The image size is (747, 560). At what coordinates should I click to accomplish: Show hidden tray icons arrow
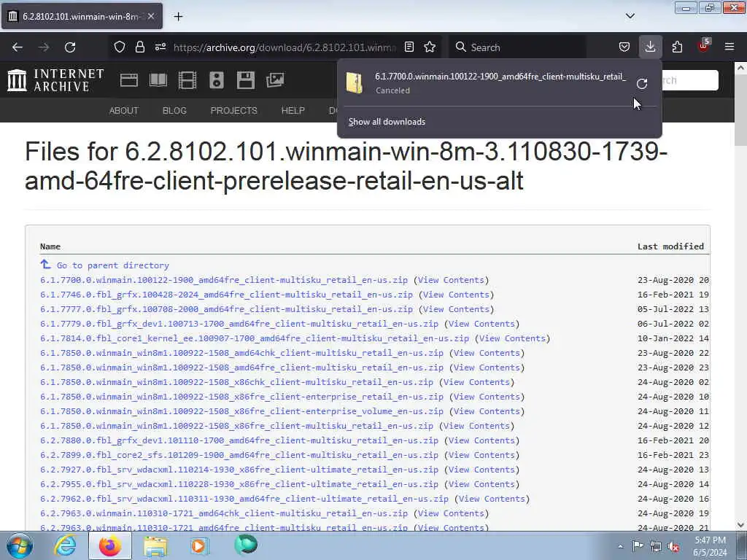[620, 547]
